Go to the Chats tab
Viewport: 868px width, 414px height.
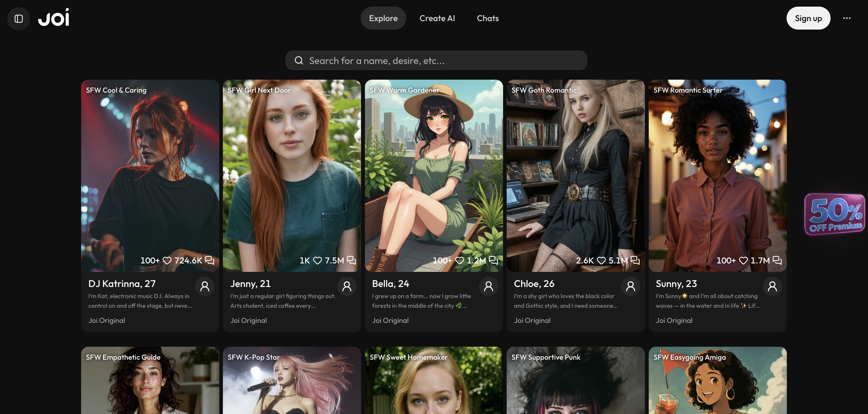(x=488, y=18)
